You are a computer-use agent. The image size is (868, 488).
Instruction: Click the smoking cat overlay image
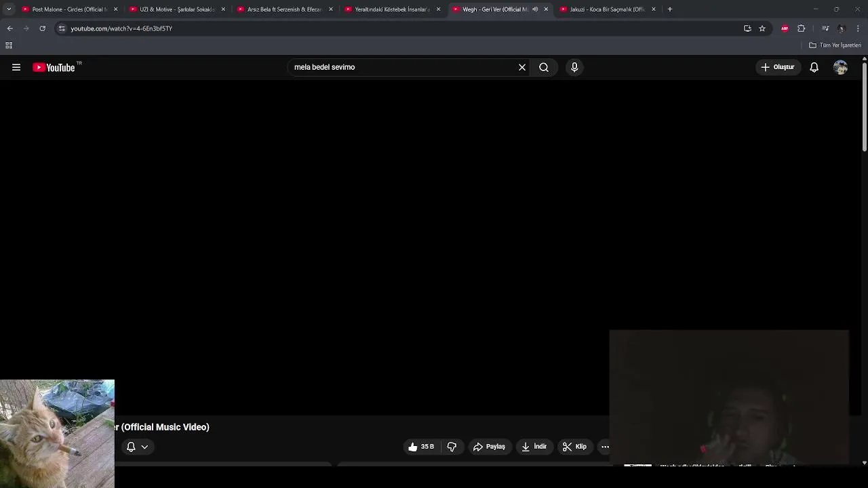[x=57, y=434]
